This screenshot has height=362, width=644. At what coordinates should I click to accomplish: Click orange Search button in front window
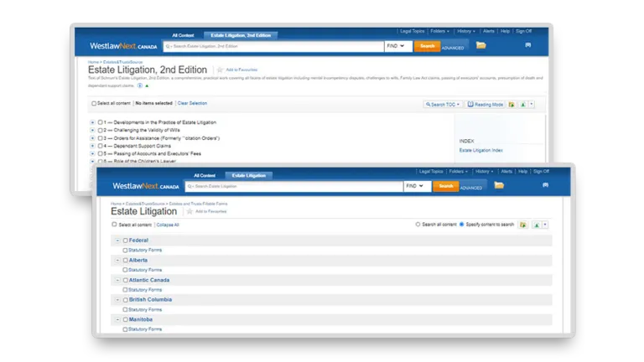445,186
